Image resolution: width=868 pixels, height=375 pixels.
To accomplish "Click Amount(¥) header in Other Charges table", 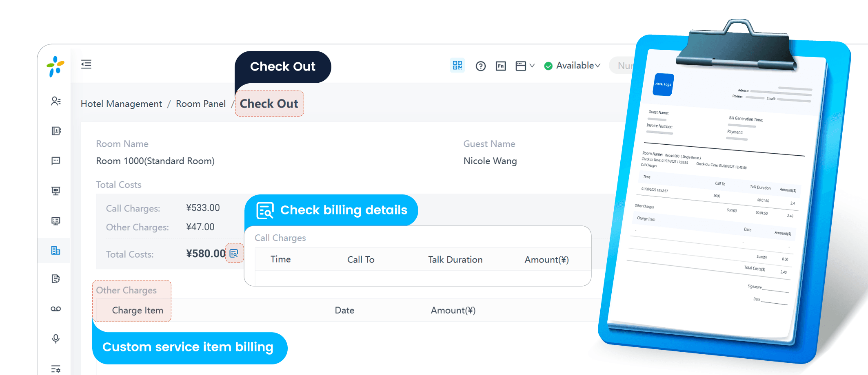I will click(x=453, y=311).
